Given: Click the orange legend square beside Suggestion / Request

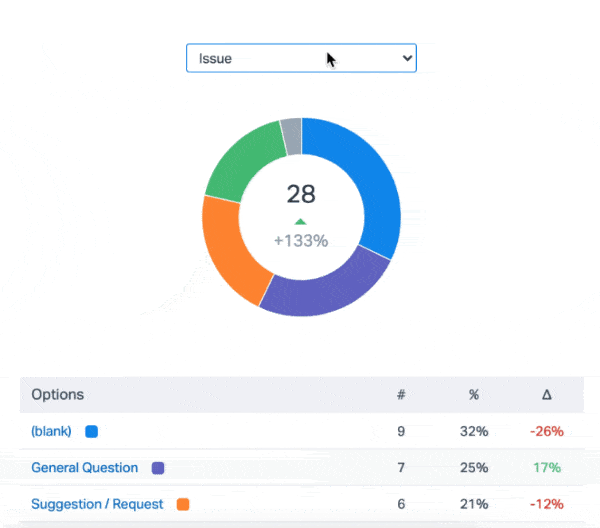Looking at the screenshot, I should click(x=182, y=504).
